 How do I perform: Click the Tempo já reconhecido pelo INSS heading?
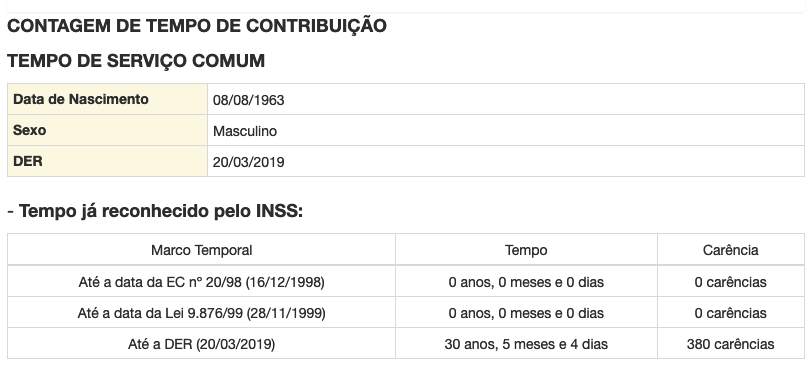coord(155,211)
